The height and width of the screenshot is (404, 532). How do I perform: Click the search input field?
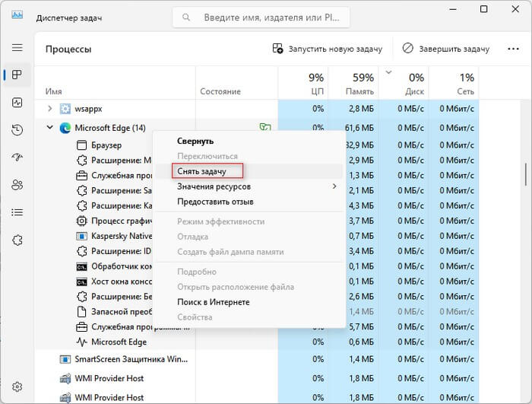pyautogui.click(x=261, y=17)
